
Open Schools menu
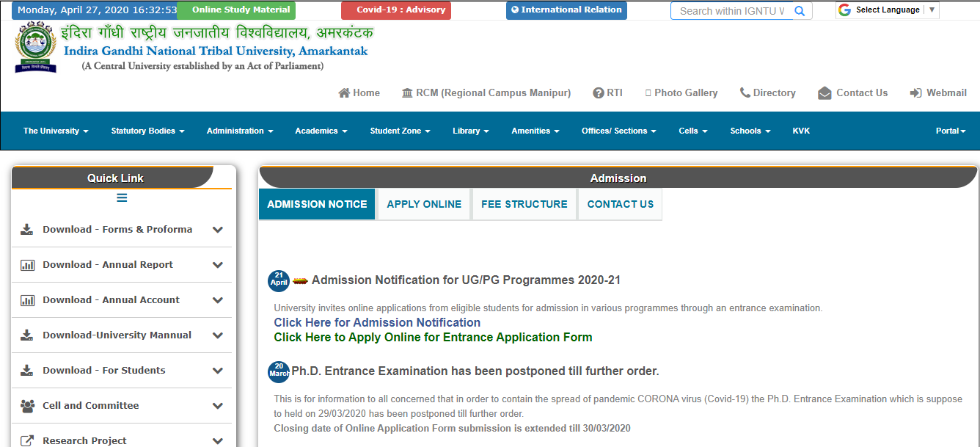pyautogui.click(x=750, y=131)
